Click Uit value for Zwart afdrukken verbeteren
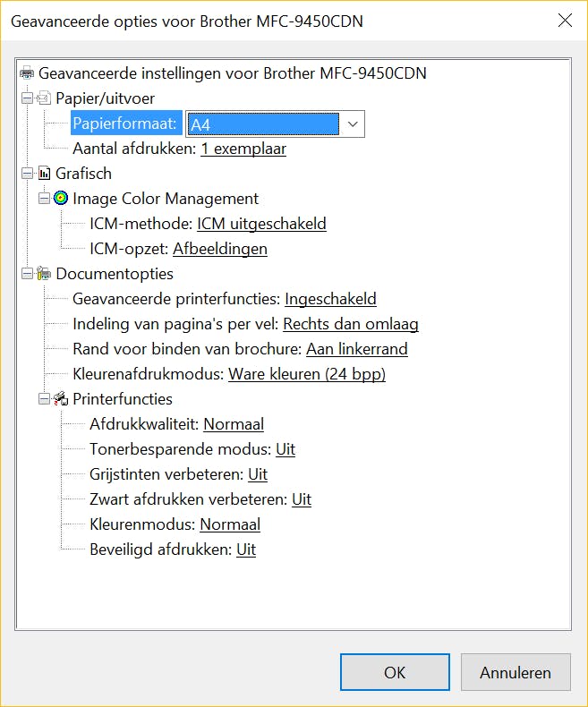This screenshot has width=588, height=707. [302, 499]
